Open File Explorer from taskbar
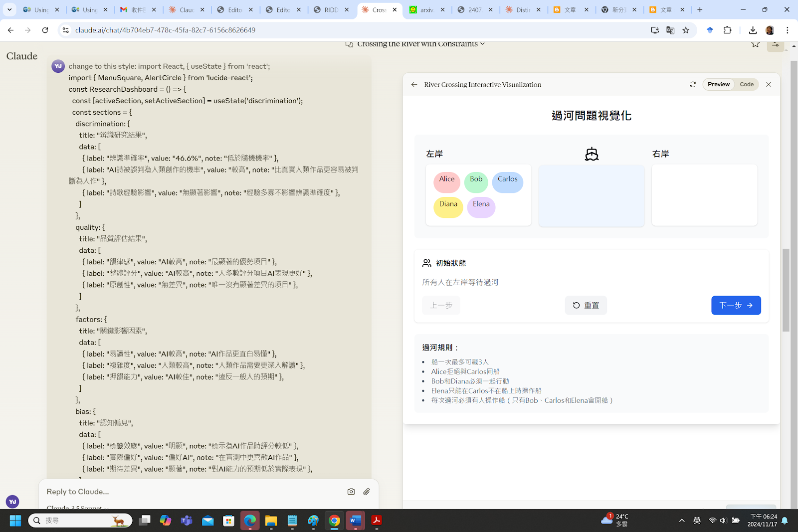Viewport: 798px width, 532px height. [271, 521]
